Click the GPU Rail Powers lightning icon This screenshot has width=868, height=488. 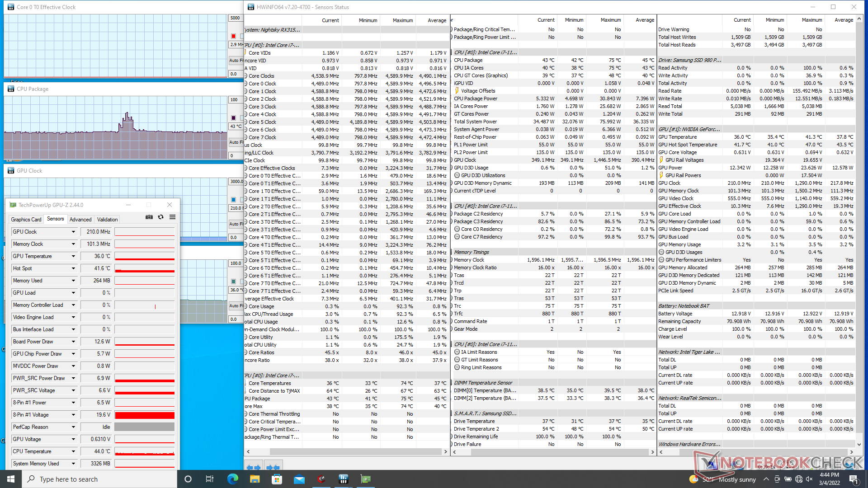(661, 175)
